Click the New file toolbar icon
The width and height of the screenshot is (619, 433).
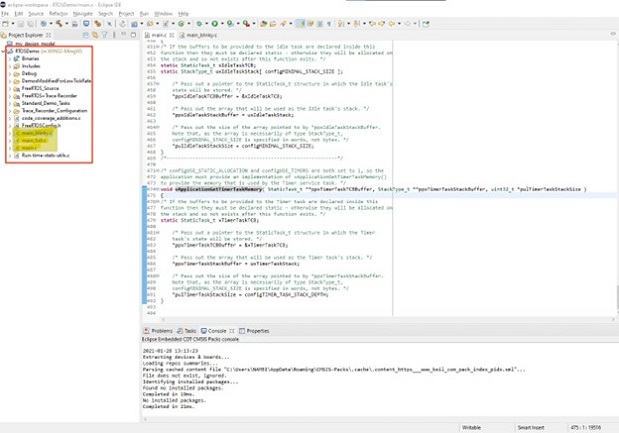point(5,24)
